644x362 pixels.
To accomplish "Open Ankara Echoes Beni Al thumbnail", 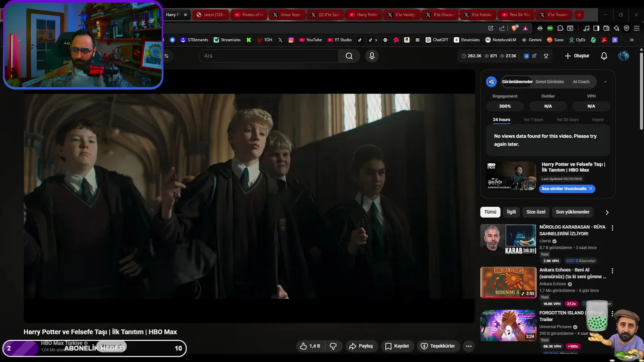I will pyautogui.click(x=508, y=282).
